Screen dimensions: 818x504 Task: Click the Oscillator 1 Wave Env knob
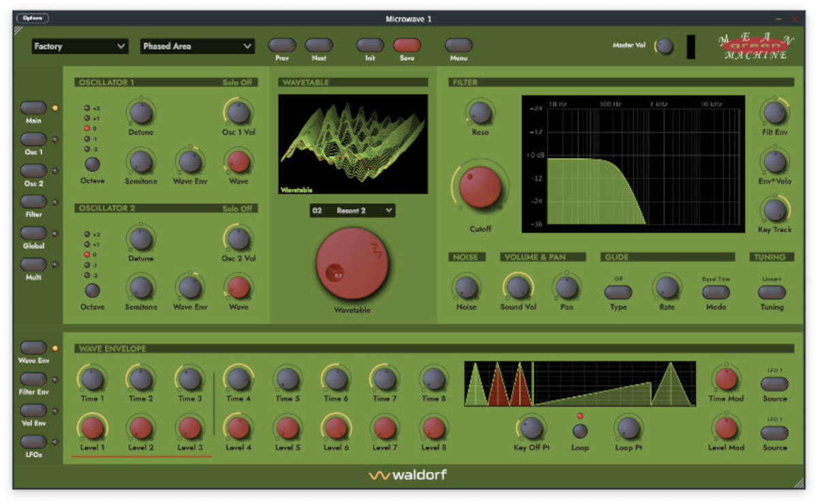click(189, 161)
